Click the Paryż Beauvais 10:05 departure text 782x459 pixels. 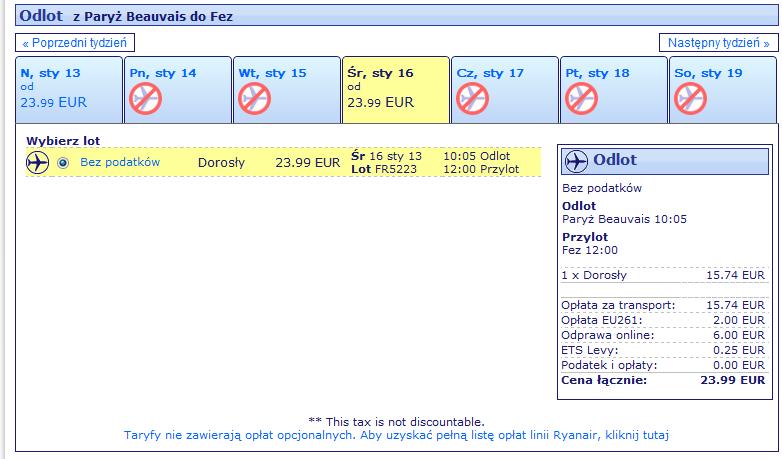(624, 219)
